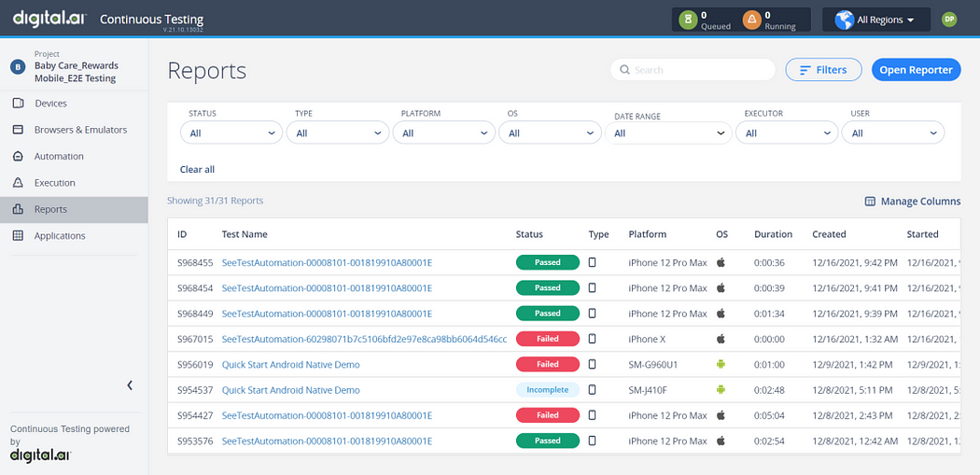Click the project B badge icon
Screen dimensions: 980x475
[18, 67]
